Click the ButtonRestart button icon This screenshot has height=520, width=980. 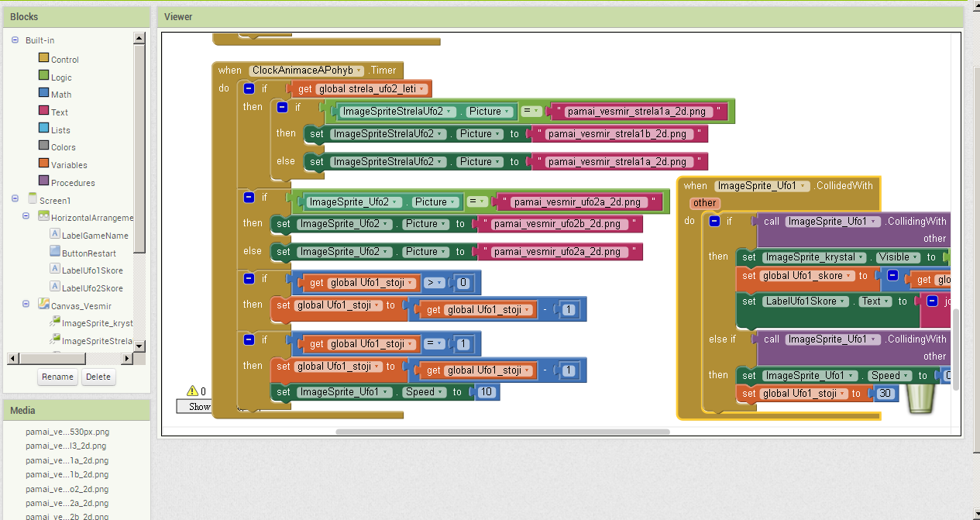point(55,252)
